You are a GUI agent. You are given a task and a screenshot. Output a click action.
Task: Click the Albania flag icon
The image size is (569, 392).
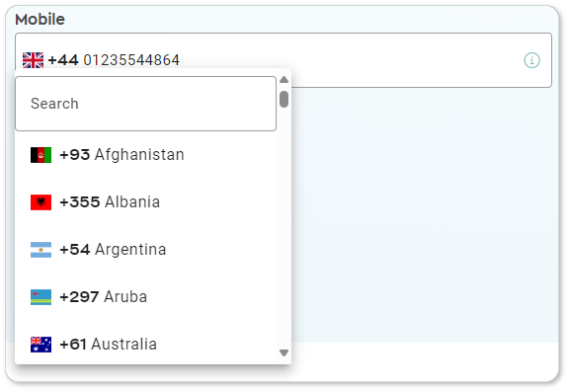point(41,202)
